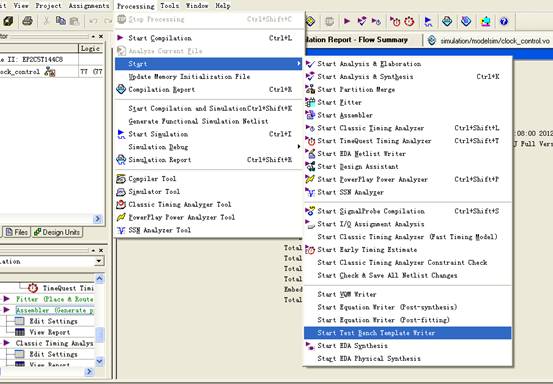This screenshot has height=384, width=553.
Task: Click the Classic Timing Analyzer Tool icon
Action: click(x=121, y=204)
